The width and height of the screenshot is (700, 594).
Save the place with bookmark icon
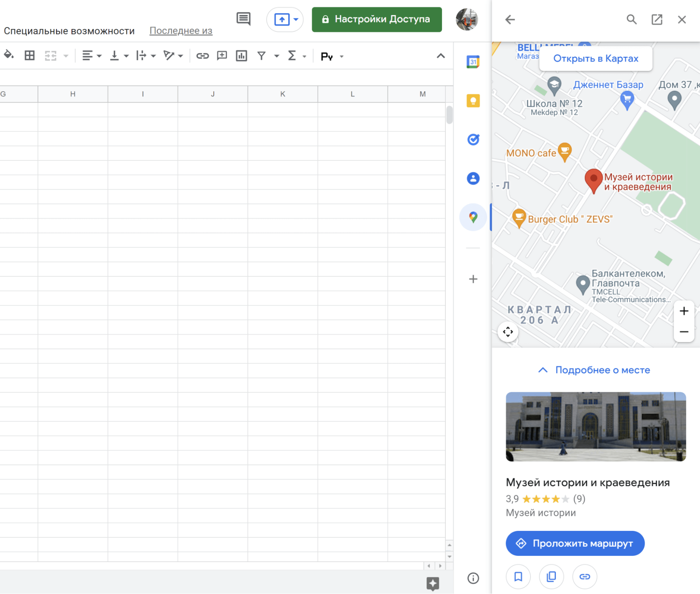click(x=518, y=577)
